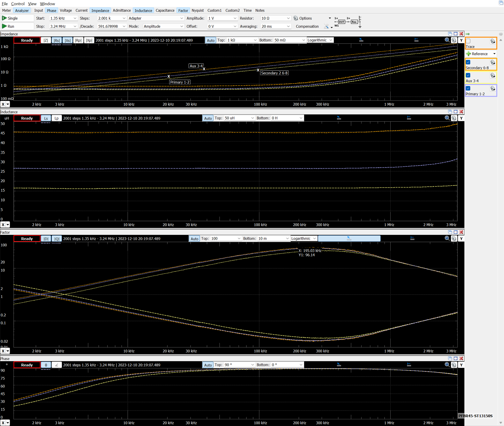Screen dimensions: 504x426
Task: Click the highlighted cursor slider in Factor toolbar
Action: [349, 238]
